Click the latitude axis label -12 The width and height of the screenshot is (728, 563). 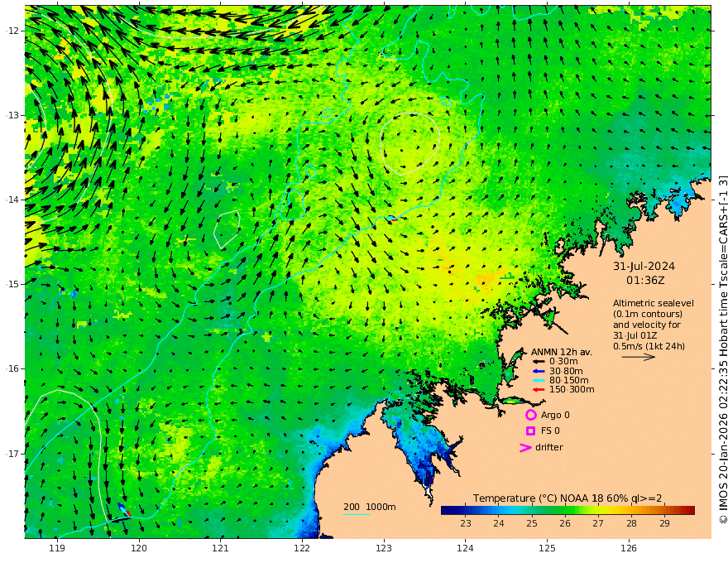(13, 31)
